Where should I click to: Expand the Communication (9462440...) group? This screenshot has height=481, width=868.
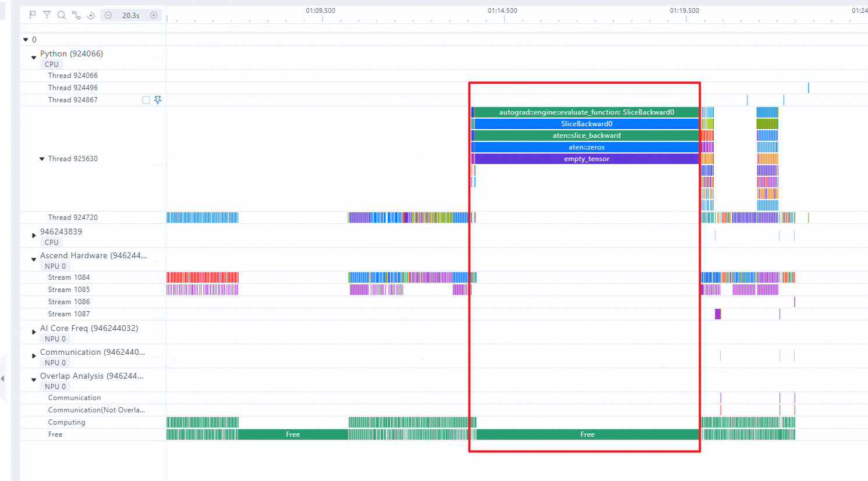click(34, 356)
